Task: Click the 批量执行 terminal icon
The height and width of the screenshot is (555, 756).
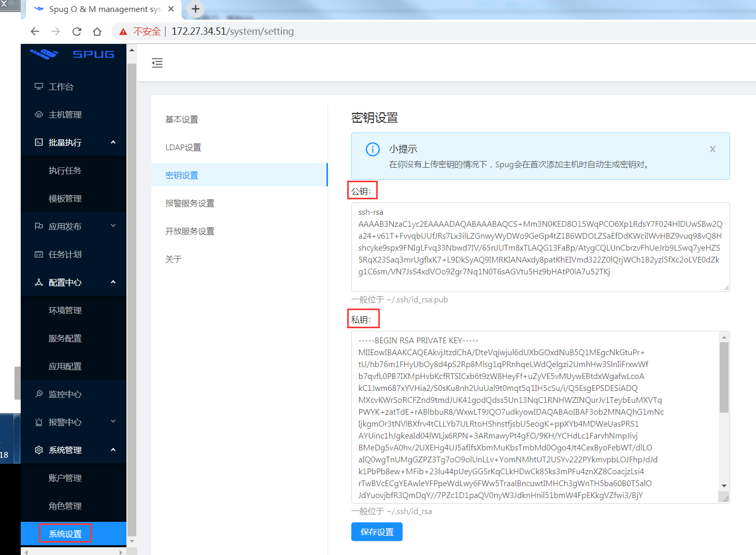Action: point(39,142)
